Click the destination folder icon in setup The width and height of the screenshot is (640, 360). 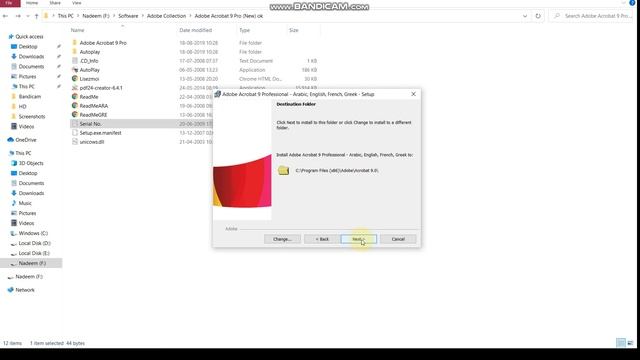(x=283, y=171)
